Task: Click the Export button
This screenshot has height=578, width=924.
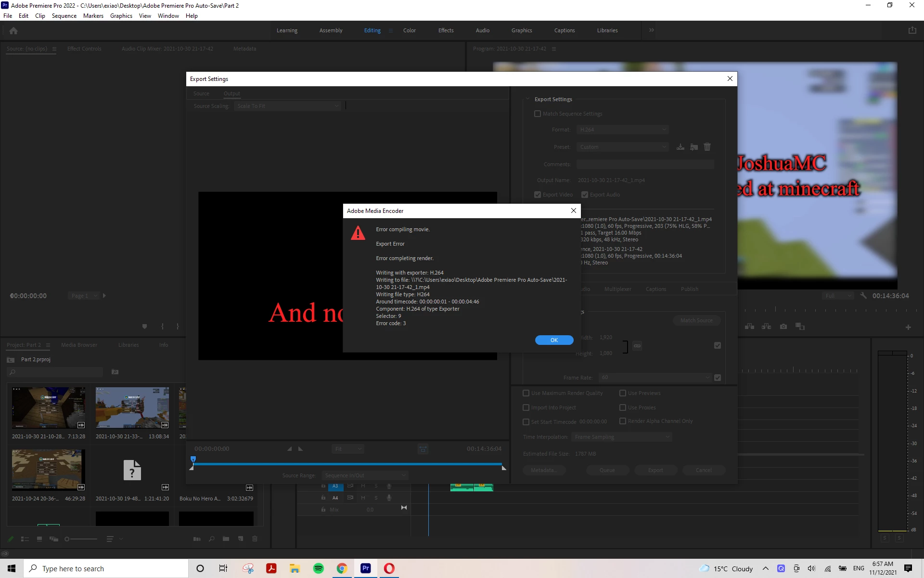Action: 655,470
